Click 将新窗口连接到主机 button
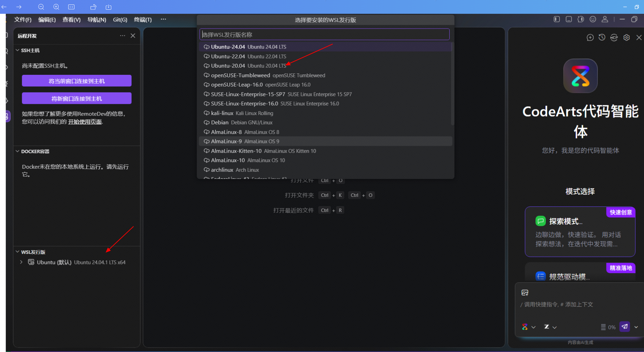Image resolution: width=644 pixels, height=352 pixels. 77,99
